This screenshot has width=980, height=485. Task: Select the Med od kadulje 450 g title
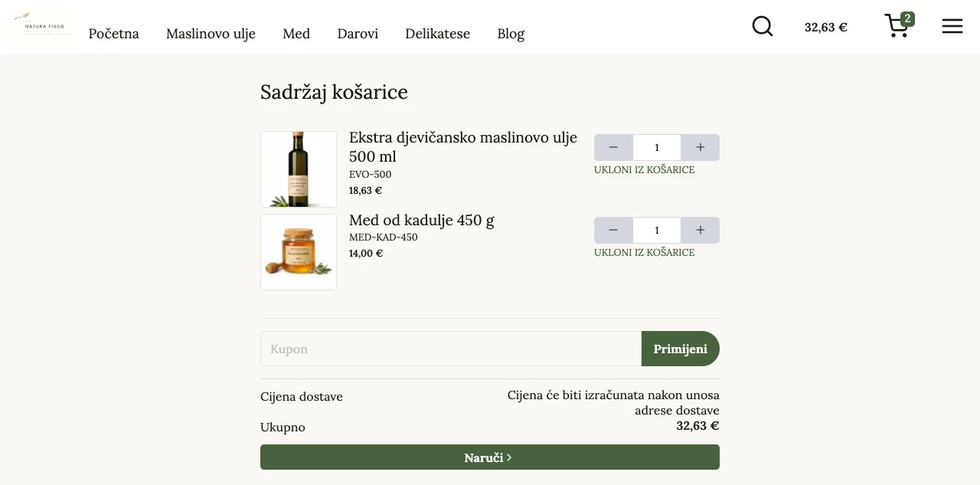click(421, 220)
